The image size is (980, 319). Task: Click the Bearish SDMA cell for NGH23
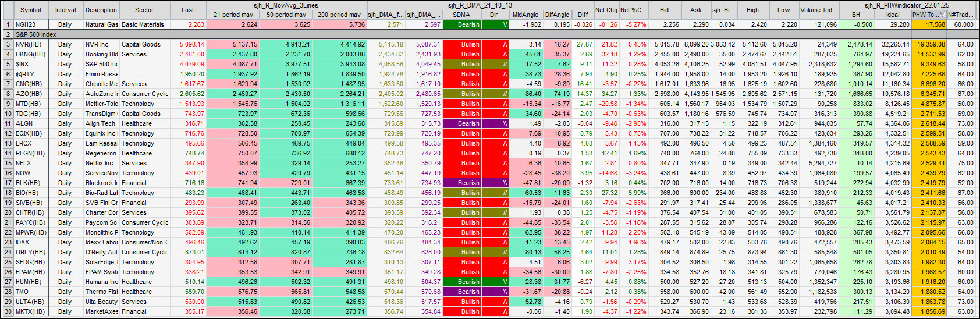pyautogui.click(x=461, y=24)
